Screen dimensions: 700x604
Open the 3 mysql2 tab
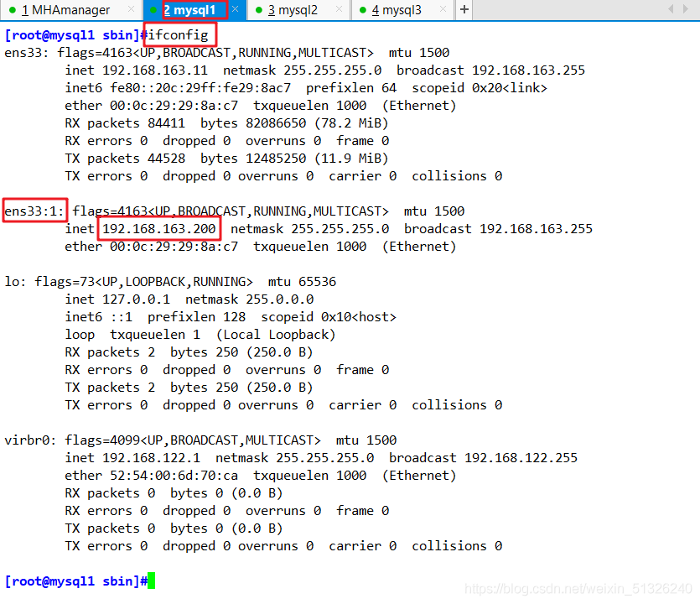[x=298, y=9]
